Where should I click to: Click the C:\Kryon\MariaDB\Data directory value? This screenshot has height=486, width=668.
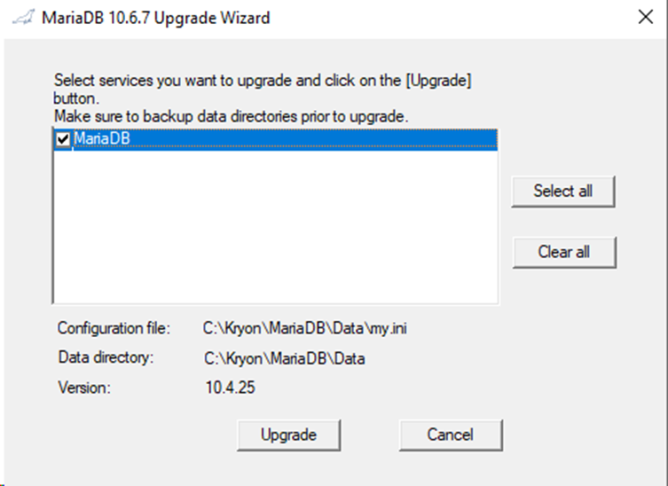tap(284, 359)
